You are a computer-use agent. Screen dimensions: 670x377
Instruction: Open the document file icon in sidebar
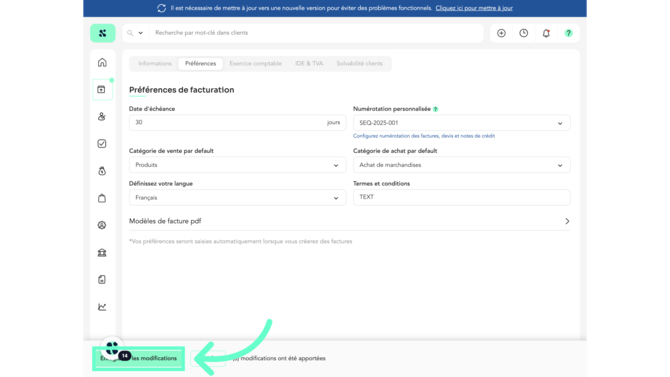click(102, 280)
